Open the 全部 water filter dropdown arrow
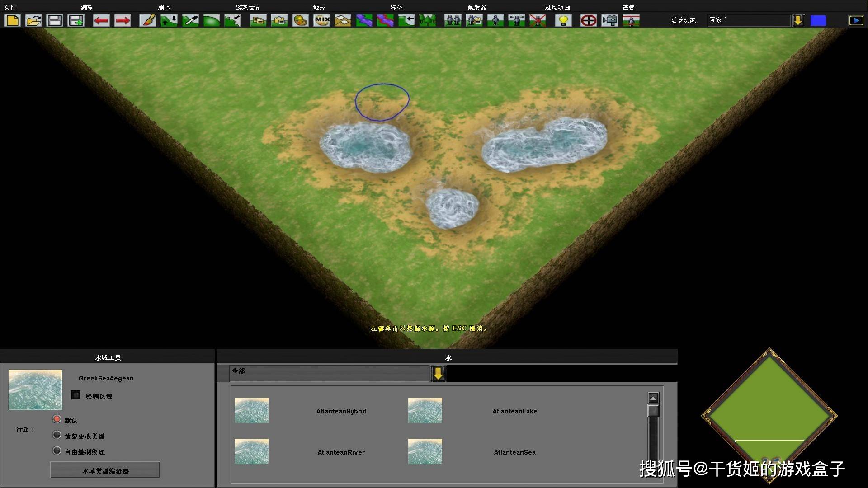This screenshot has width=868, height=488. coord(438,374)
